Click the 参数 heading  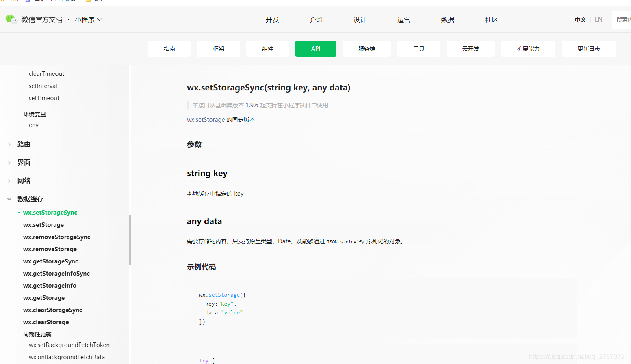(x=194, y=144)
